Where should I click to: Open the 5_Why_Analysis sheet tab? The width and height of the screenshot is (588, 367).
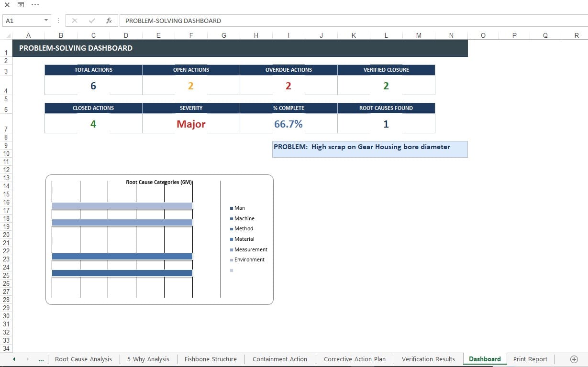click(x=148, y=359)
